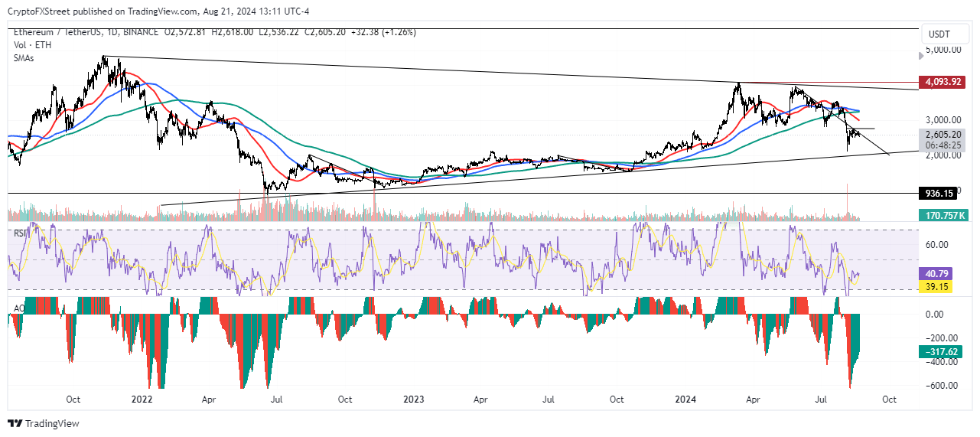Click the Apr label right after 2024

pos(753,399)
